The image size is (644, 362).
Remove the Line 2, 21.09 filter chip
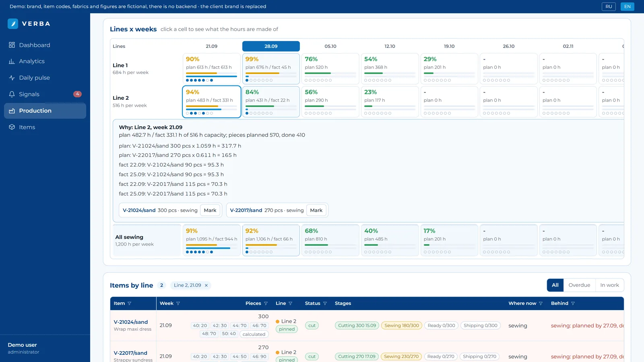[x=206, y=285]
